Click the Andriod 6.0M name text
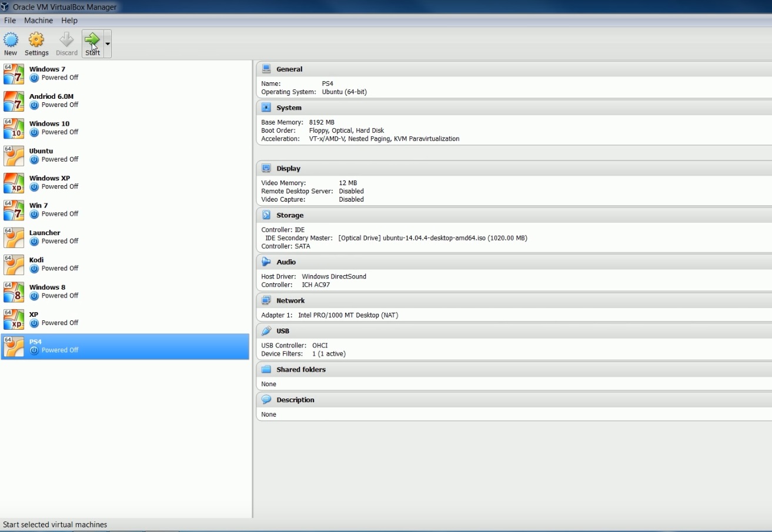Image resolution: width=772 pixels, height=532 pixels. pos(51,96)
